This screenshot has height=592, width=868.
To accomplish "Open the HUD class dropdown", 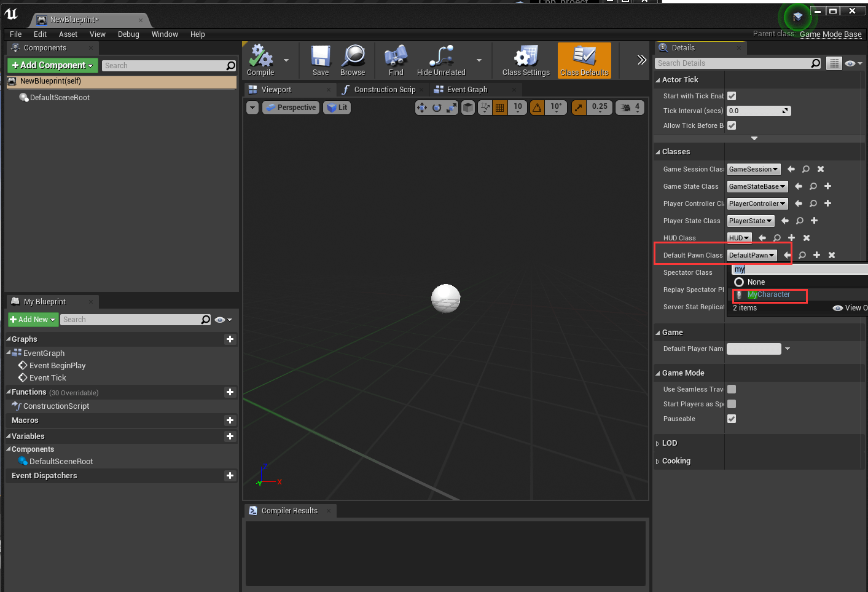I will tap(740, 238).
